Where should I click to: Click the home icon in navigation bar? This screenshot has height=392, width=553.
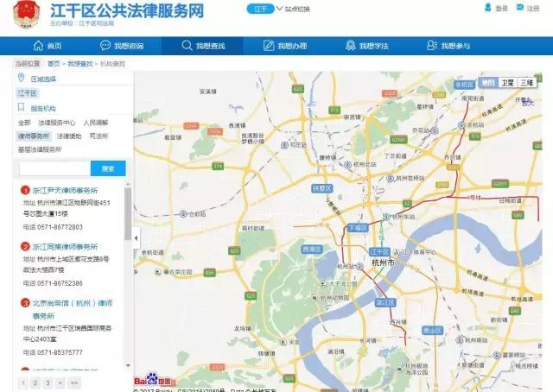point(38,46)
